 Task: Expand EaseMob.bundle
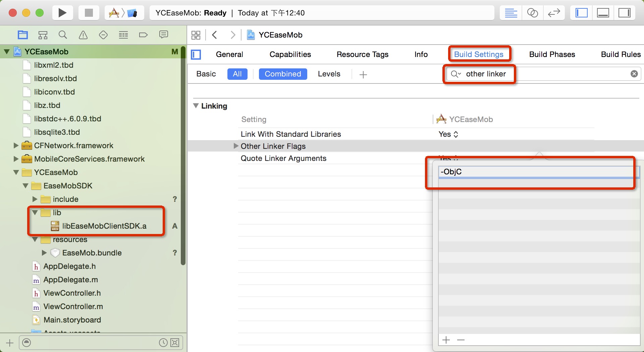[x=44, y=253]
